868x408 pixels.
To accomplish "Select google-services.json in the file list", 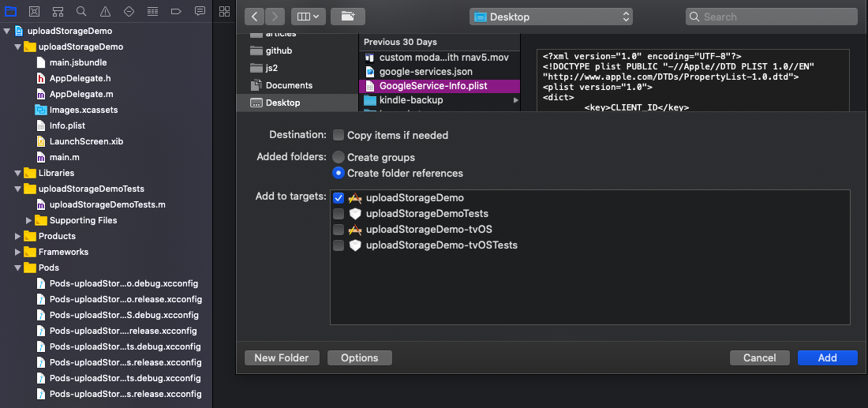I will coord(415,71).
